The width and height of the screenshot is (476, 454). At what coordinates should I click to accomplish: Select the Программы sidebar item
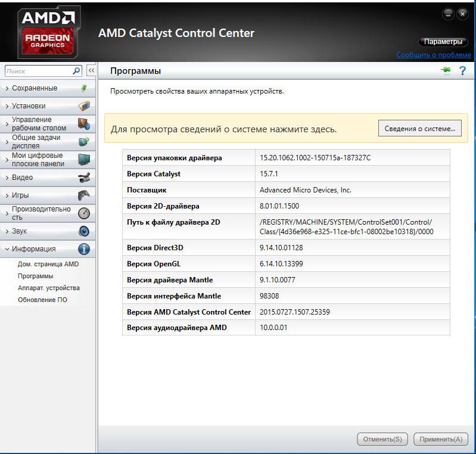[x=36, y=276]
